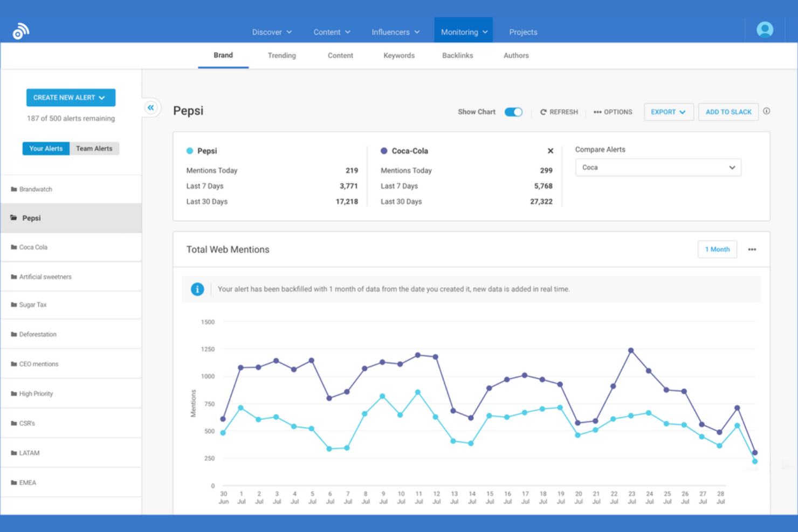Open the EMEA alert
The image size is (798, 532).
click(71, 482)
